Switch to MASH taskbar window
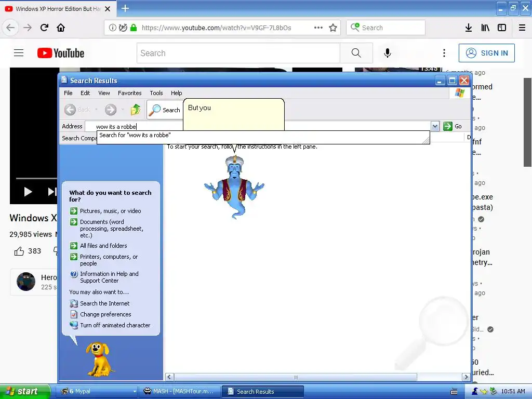 tap(179, 391)
